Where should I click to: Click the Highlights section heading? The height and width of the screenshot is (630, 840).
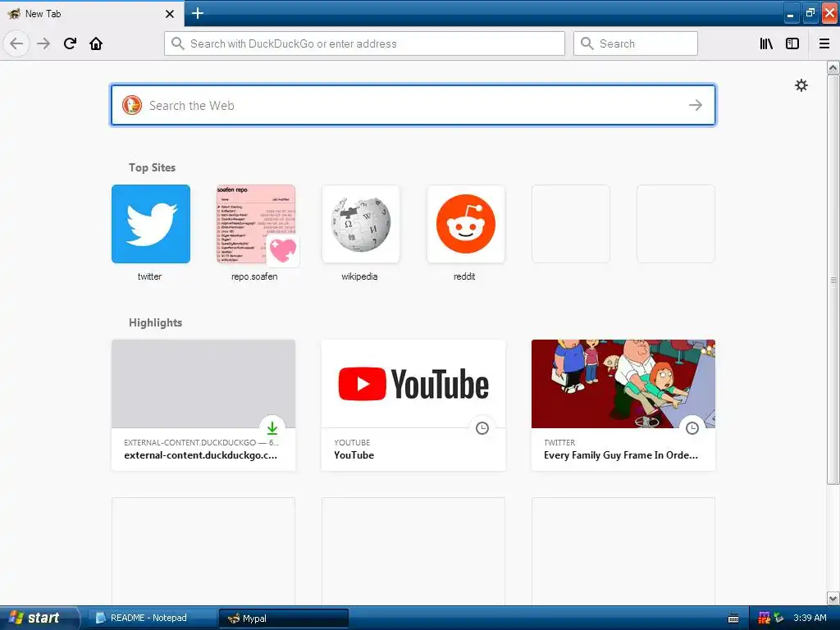155,322
